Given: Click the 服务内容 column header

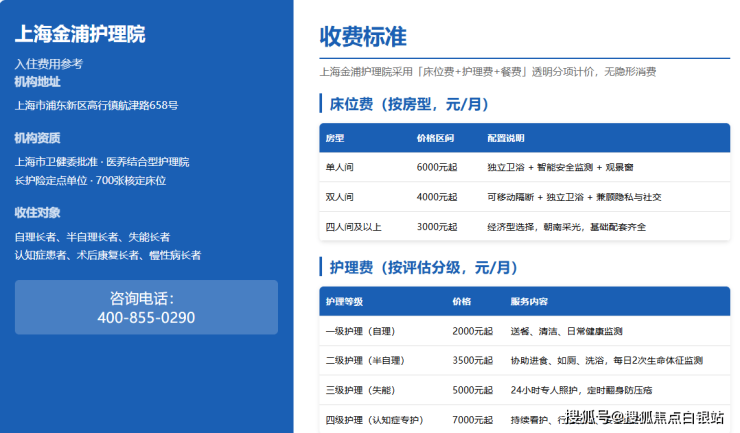Looking at the screenshot, I should 529,302.
